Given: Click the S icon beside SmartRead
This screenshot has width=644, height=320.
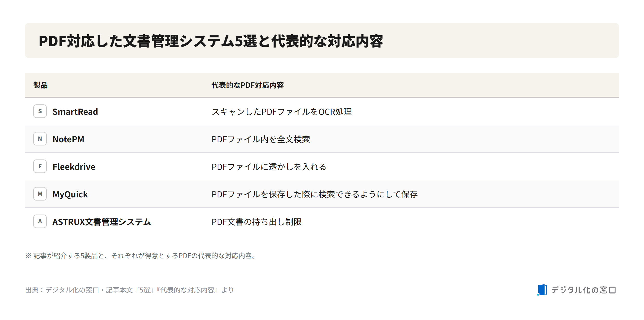Looking at the screenshot, I should pos(40,111).
